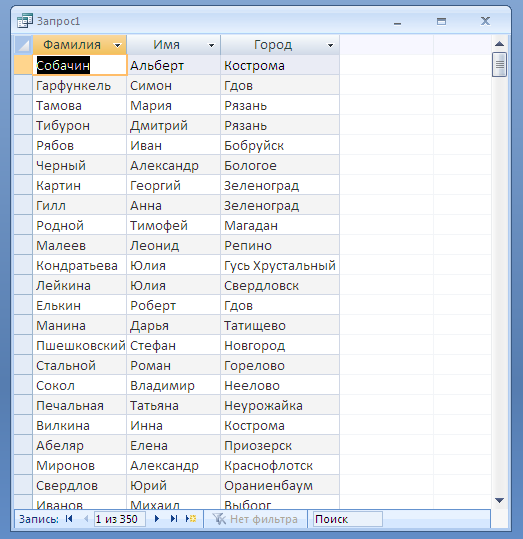Click the cell Лейкина

point(80,285)
